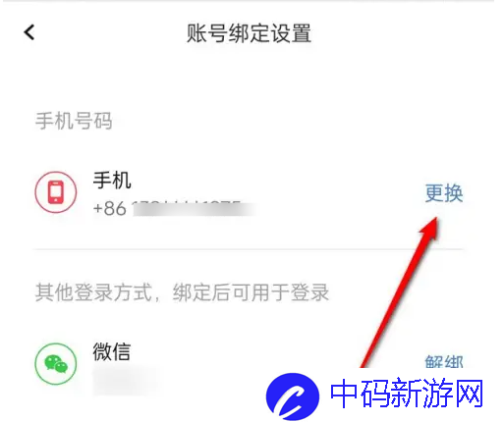This screenshot has height=422, width=504.
Task: Go back using the top-left arrow
Action: [29, 32]
